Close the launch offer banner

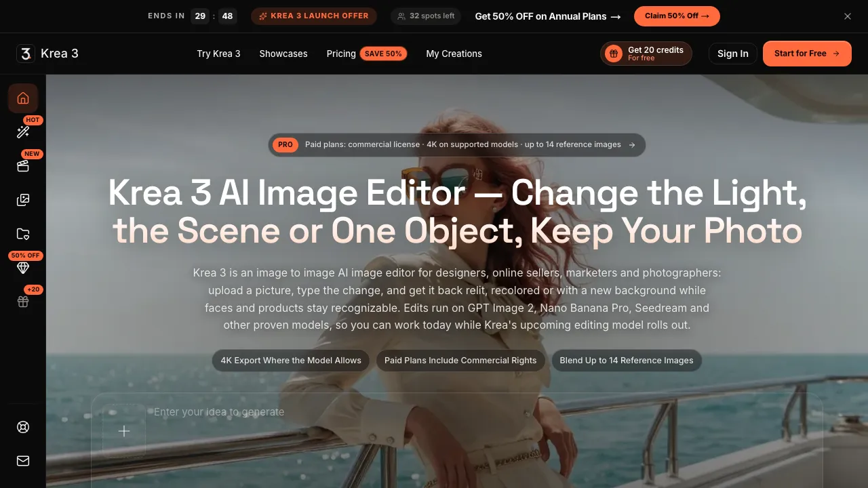point(848,16)
